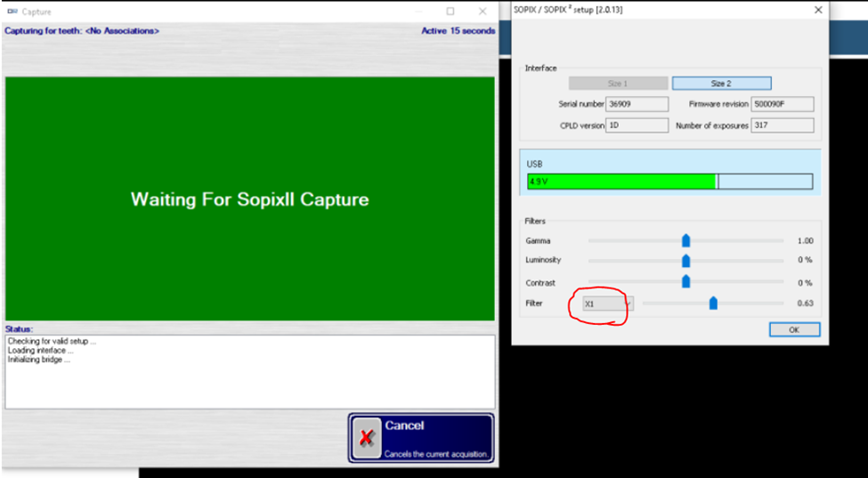868x478 pixels.
Task: Adjust the Gamma slider handle
Action: (685, 240)
